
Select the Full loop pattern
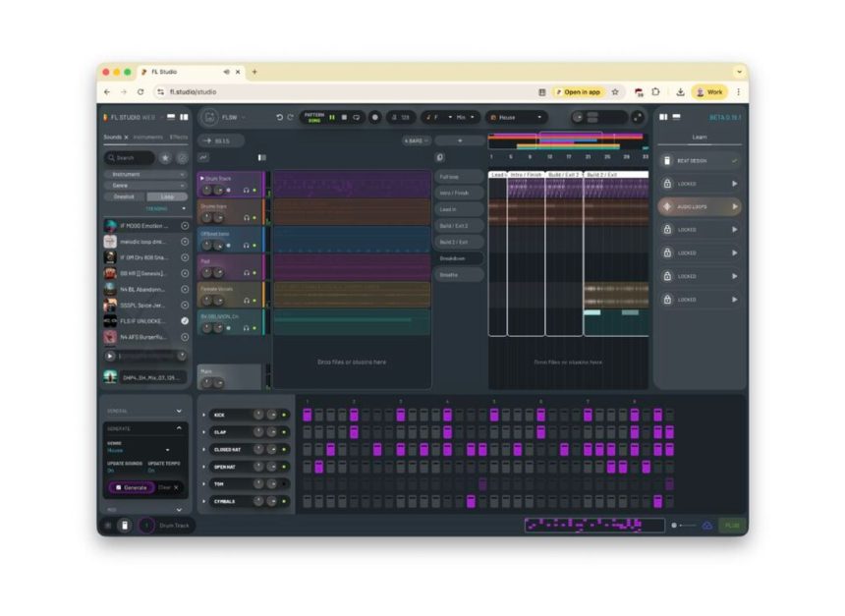point(459,177)
